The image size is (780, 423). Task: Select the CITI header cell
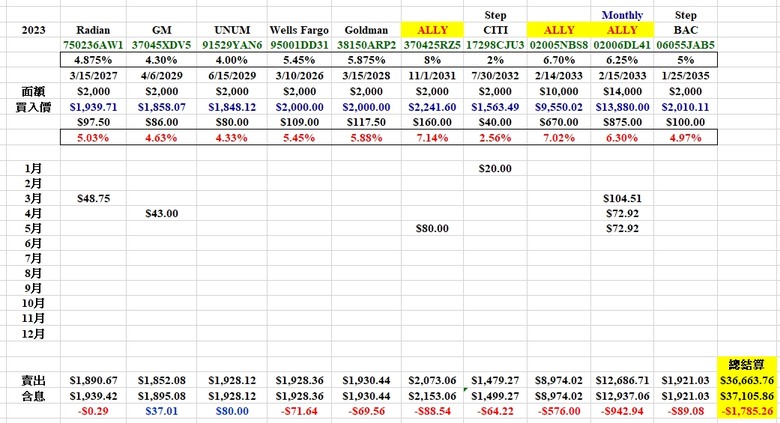[x=495, y=30]
